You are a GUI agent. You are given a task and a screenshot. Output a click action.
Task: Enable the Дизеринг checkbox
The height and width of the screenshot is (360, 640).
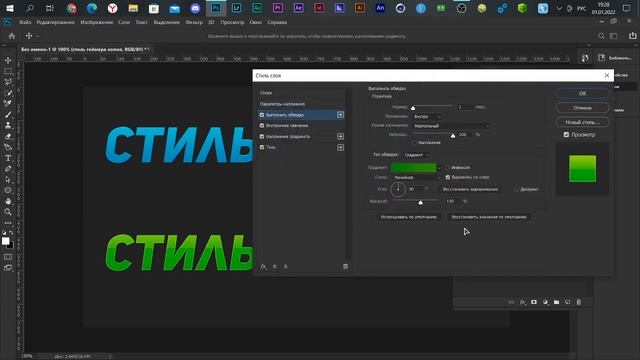point(516,189)
